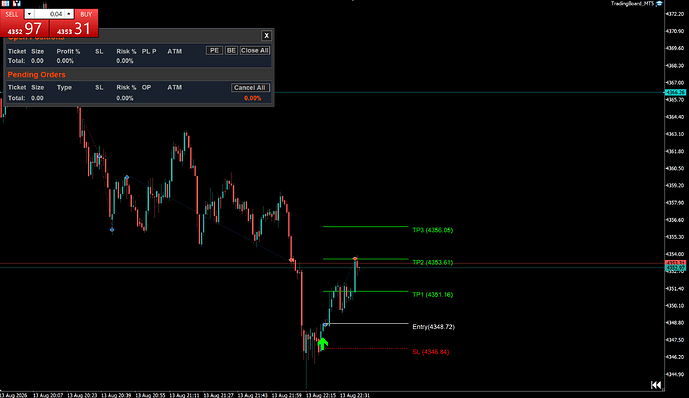
Task: Click the cyan price tag on the price axis
Action: (675, 92)
